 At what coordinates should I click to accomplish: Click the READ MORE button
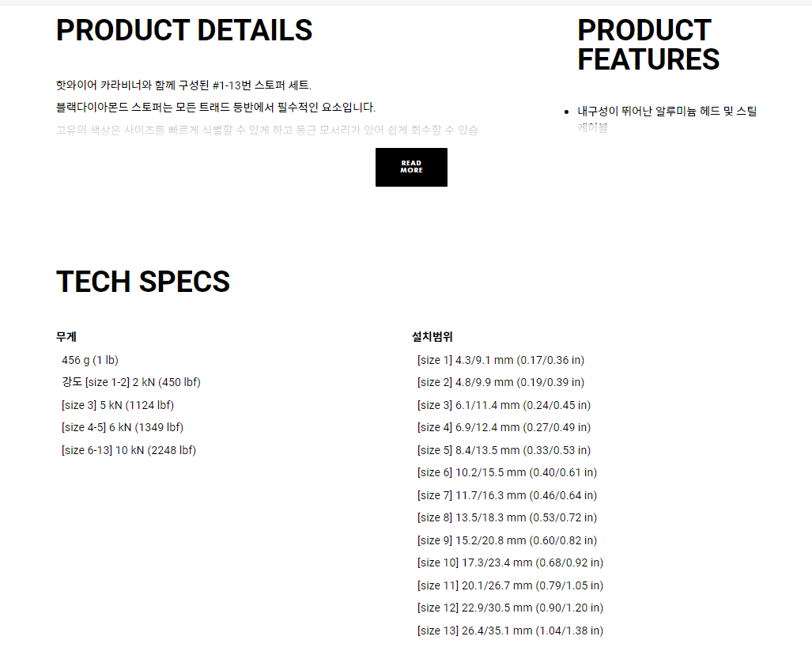click(411, 167)
